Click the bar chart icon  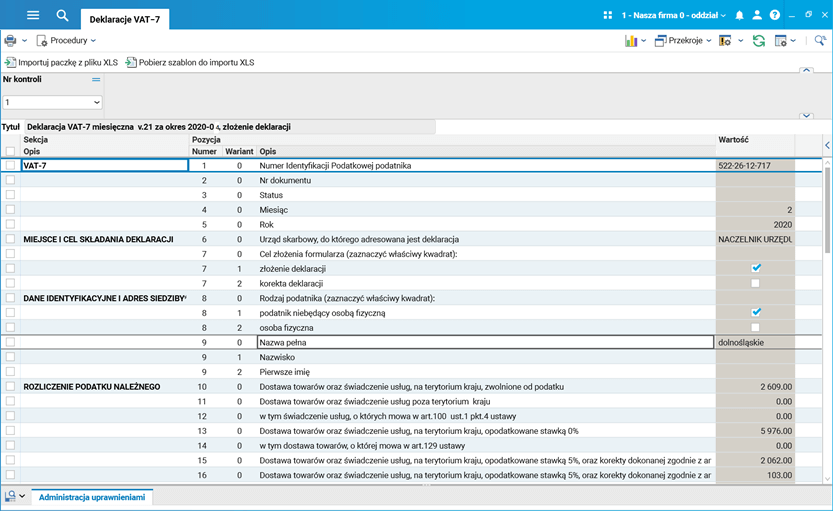tap(631, 41)
